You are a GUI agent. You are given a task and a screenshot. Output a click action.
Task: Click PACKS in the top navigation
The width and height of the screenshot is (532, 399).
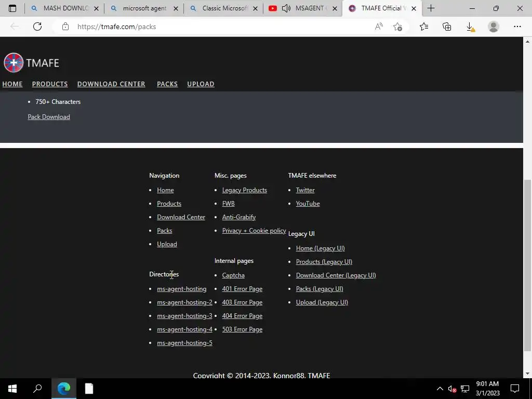(x=167, y=84)
